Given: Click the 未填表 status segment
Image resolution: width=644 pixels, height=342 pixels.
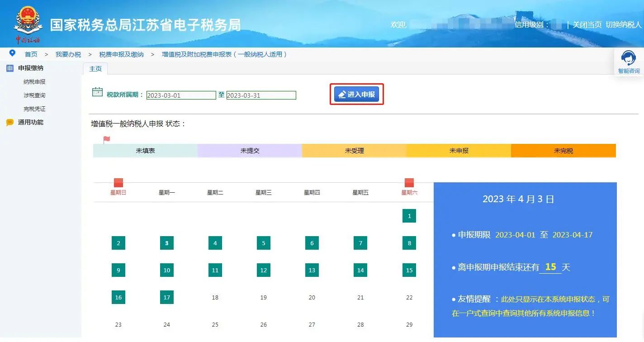Looking at the screenshot, I should click(145, 151).
